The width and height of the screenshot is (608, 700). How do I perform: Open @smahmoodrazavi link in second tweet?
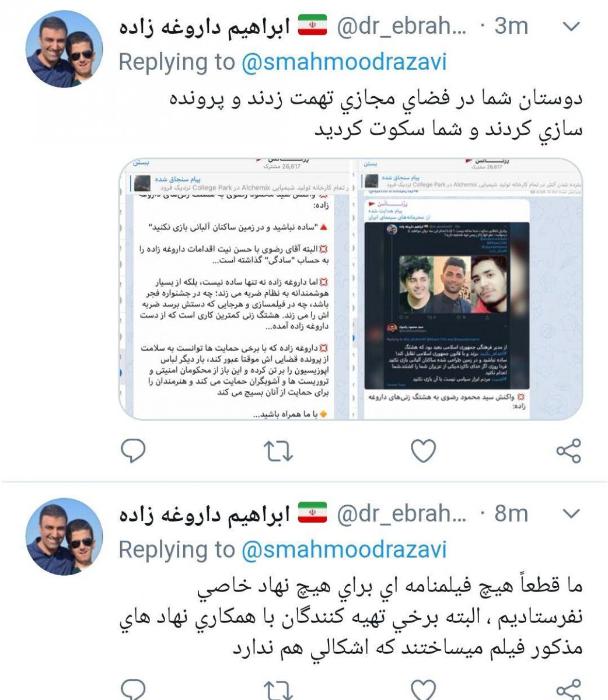point(344,549)
